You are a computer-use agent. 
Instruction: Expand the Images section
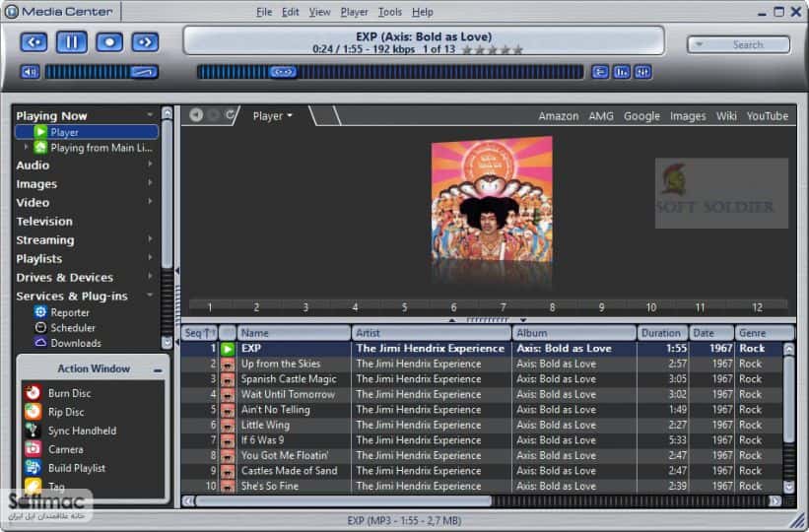point(150,182)
